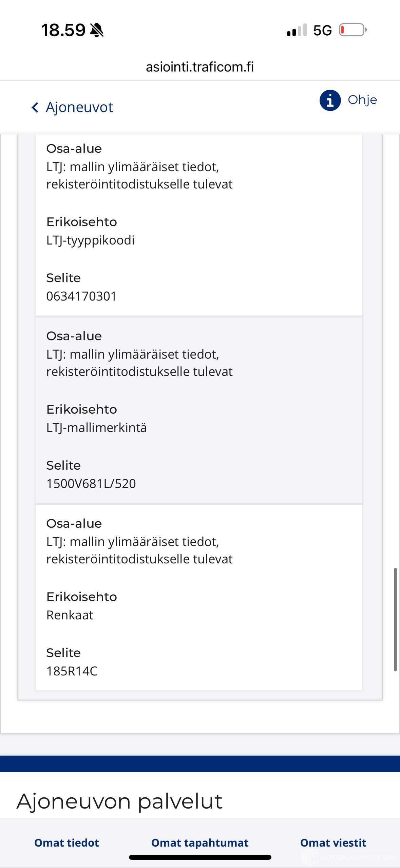The height and width of the screenshot is (868, 400).
Task: Tap the LTJ-mallimerkintä shaded entry card
Action: (199, 410)
